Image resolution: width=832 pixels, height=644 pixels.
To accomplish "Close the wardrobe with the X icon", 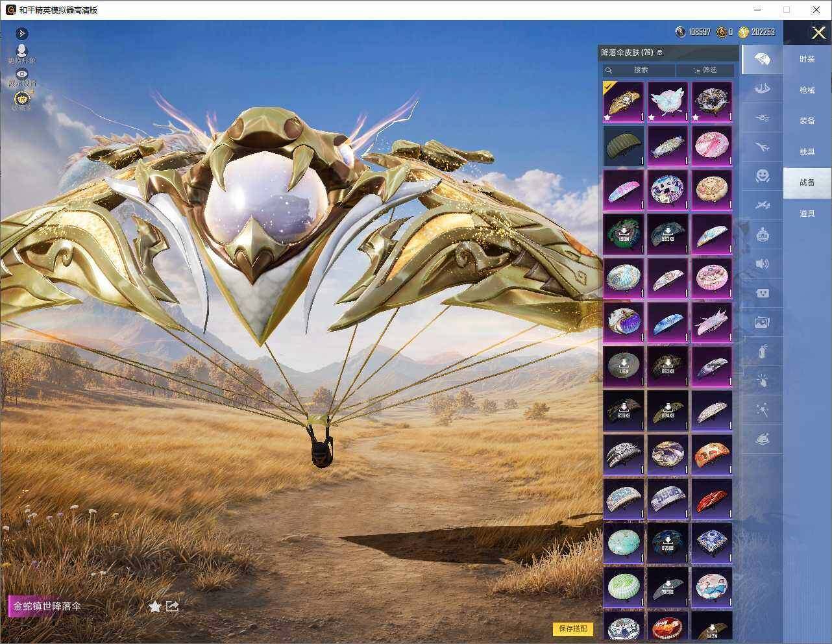I will pos(818,32).
